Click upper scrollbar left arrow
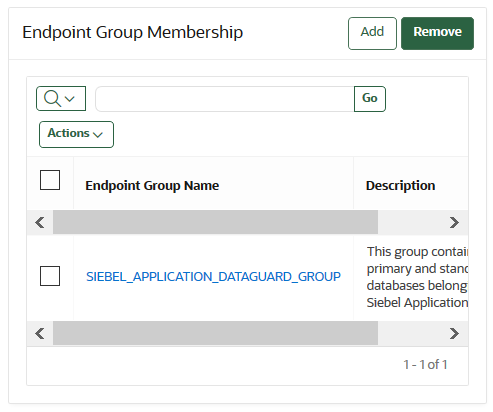This screenshot has width=493, height=412. (40, 222)
